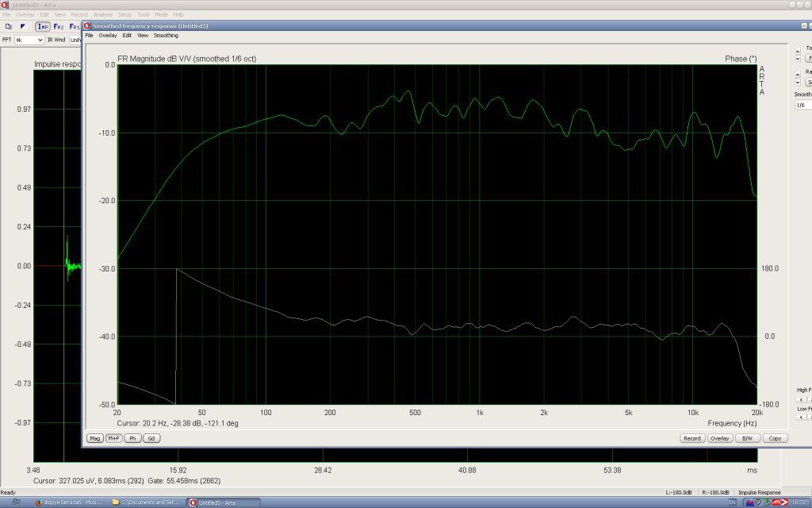Image resolution: width=812 pixels, height=508 pixels.
Task: Click the ARTA logo icon in the Smoothed frequency response title bar
Action: (87, 25)
